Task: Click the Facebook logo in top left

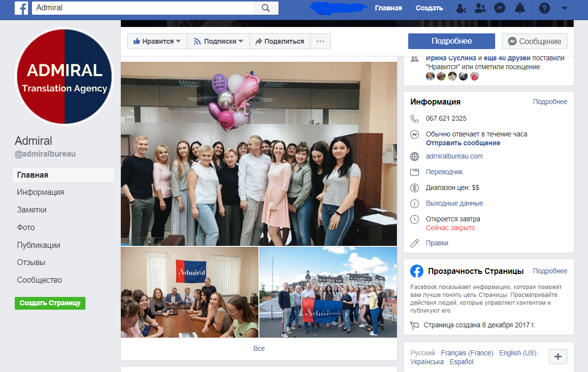Action: (x=21, y=8)
